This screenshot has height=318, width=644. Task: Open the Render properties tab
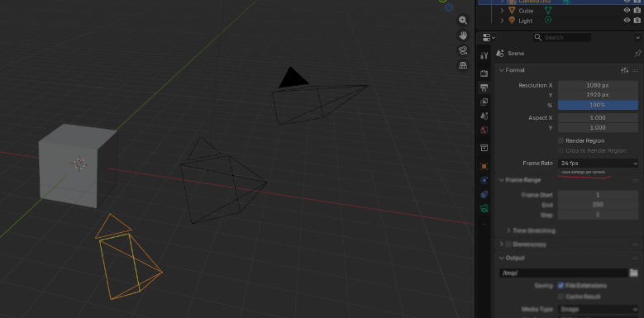484,74
